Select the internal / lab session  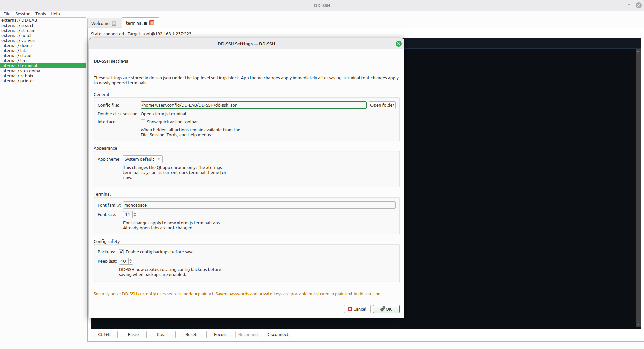tap(43, 50)
